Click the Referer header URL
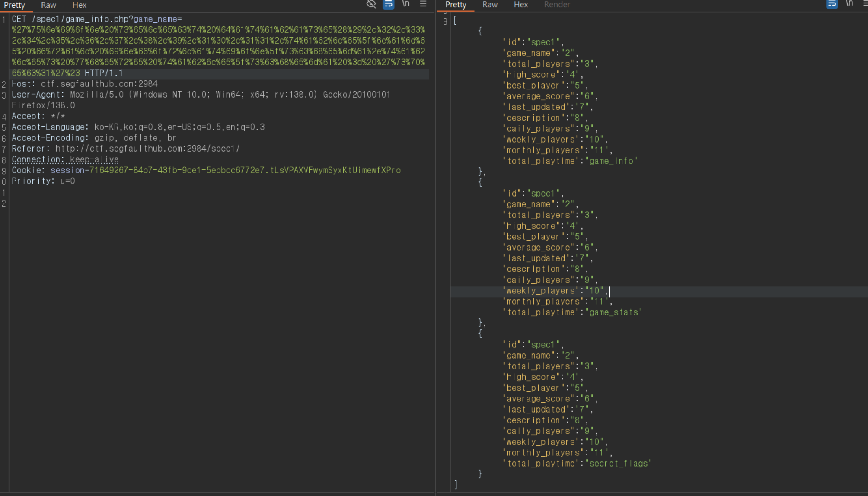 pos(148,149)
